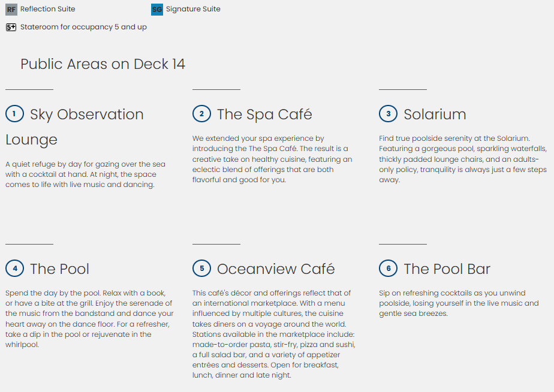Select The Spa Café heading

[x=264, y=114]
